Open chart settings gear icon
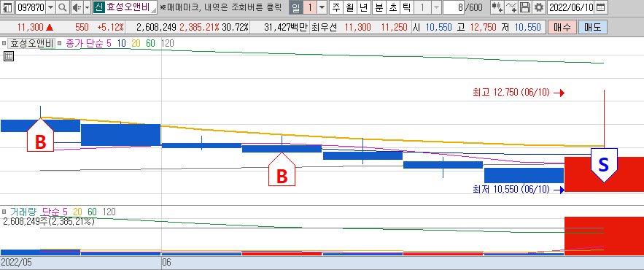This screenshot has width=644, height=270. pyautogui.click(x=538, y=7)
